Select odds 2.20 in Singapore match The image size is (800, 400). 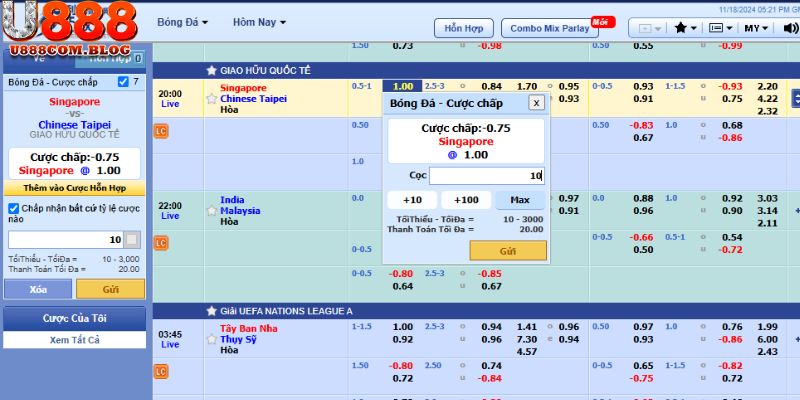tap(768, 86)
